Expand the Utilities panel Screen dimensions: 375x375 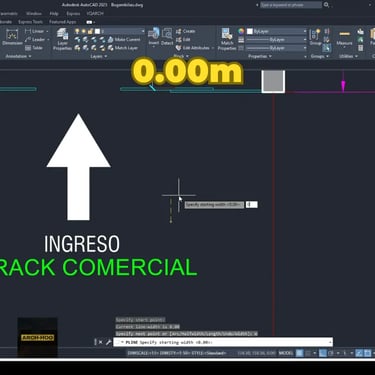pos(348,56)
